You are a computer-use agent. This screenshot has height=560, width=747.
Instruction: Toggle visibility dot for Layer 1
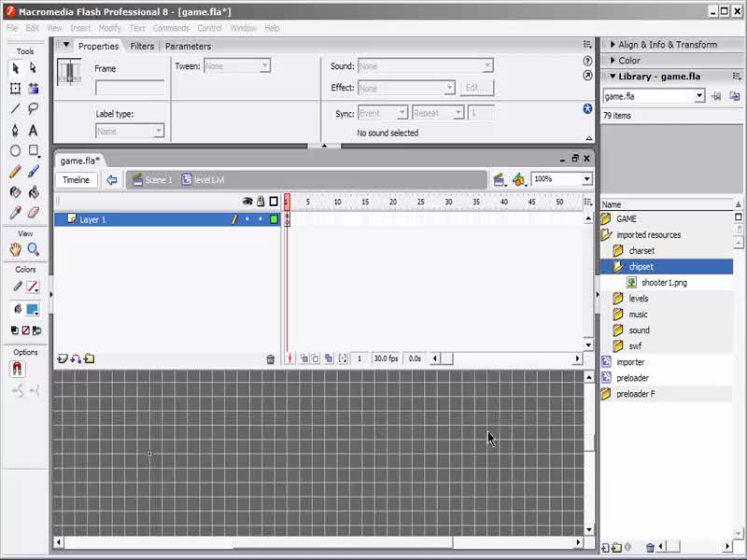247,219
